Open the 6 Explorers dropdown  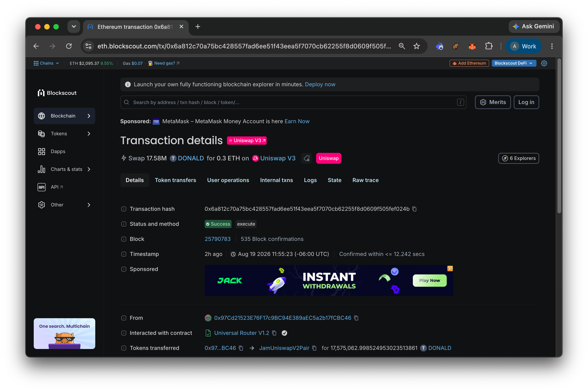(x=519, y=158)
